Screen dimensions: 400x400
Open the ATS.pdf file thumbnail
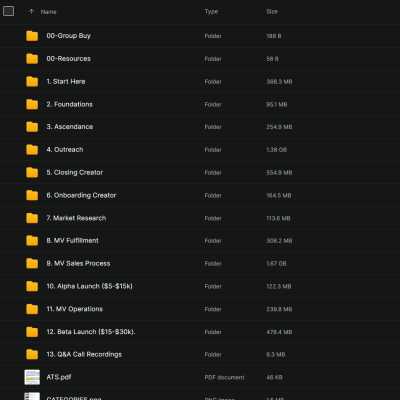[32, 377]
